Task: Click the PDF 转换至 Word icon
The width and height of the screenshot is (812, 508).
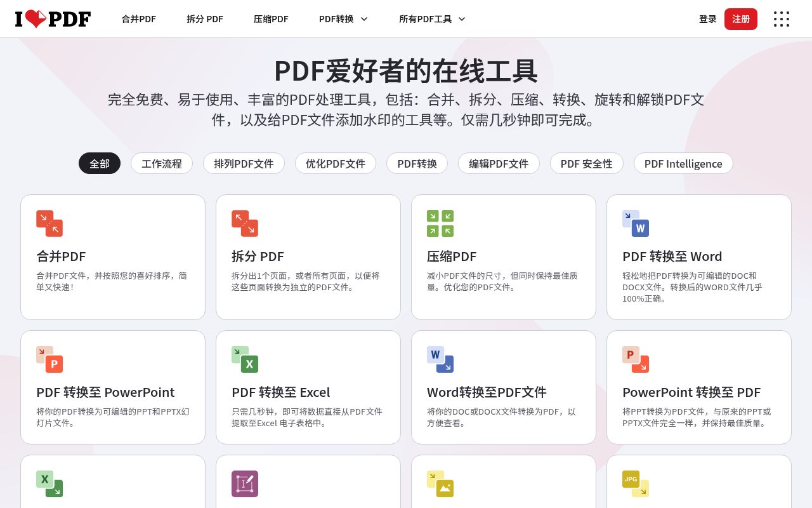Action: click(x=636, y=224)
